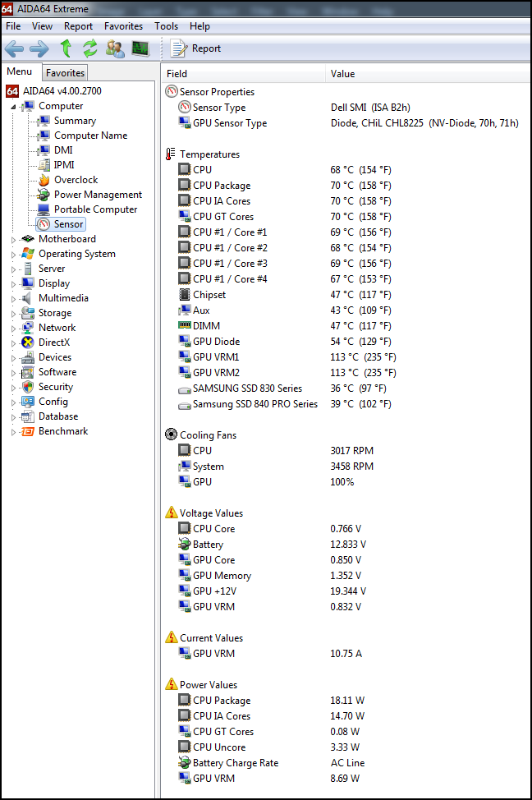
Task: Expand the Storage tree node
Action: click(x=13, y=313)
